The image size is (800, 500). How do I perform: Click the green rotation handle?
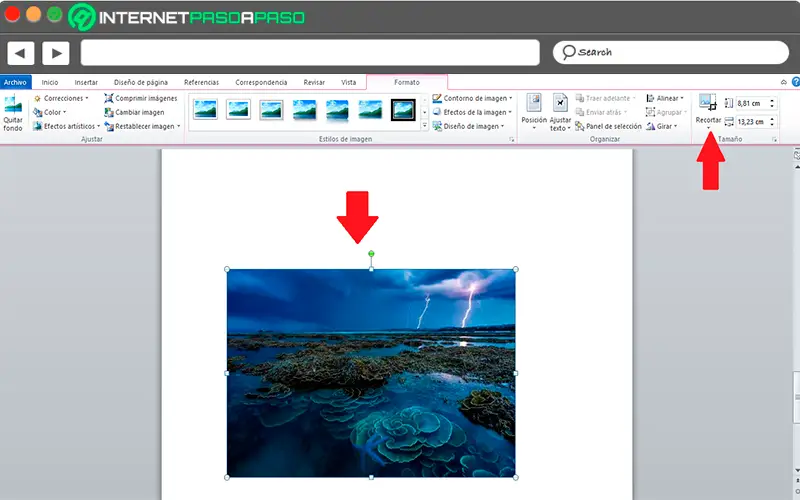pos(371,254)
